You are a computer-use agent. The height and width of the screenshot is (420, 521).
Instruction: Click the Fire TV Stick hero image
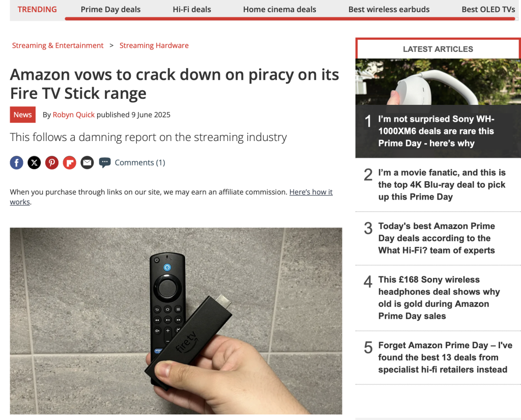[x=176, y=321]
